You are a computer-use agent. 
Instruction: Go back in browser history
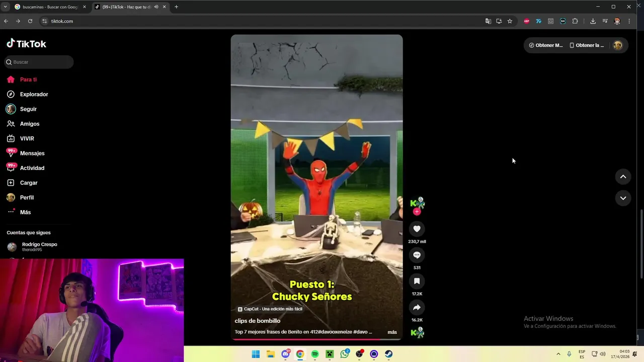coord(6,21)
